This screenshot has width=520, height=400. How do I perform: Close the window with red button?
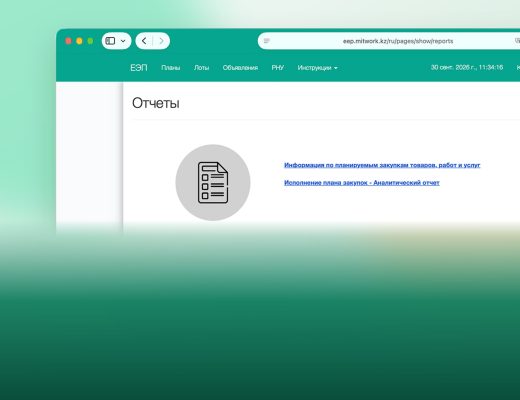(69, 41)
